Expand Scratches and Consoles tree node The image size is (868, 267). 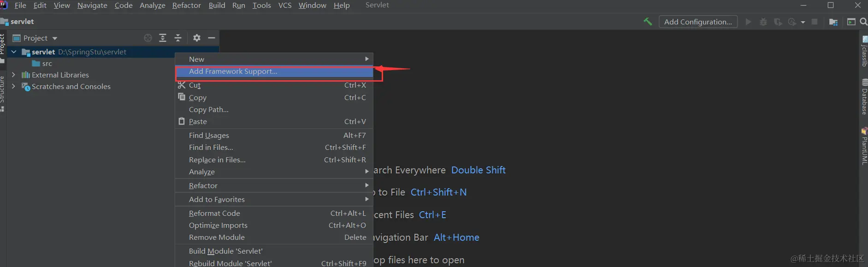coord(13,86)
